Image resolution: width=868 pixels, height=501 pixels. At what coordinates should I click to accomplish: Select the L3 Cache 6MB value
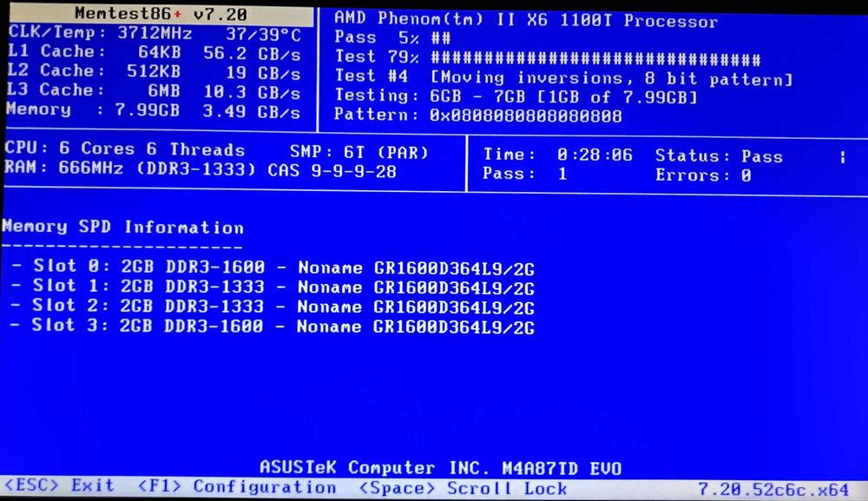tap(164, 90)
